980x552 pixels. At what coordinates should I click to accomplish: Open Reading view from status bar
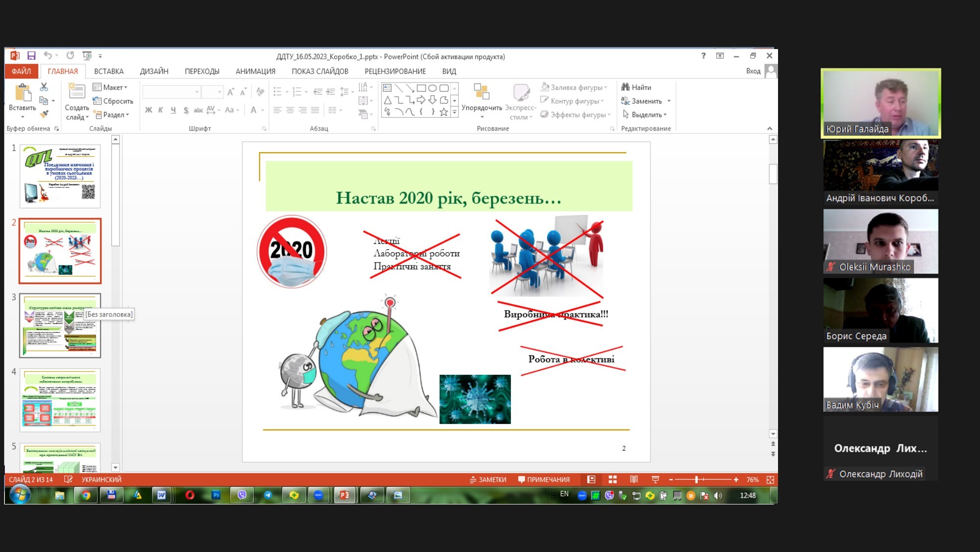[633, 479]
